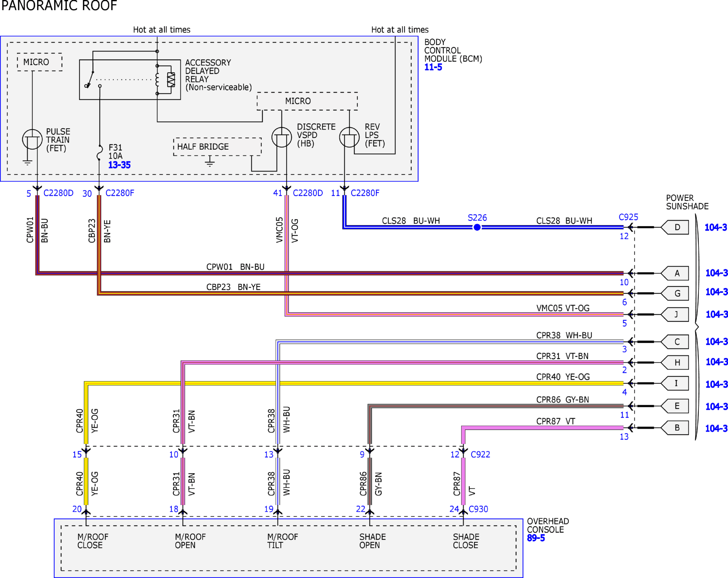Select off-page terminal B arrow
Screen dimensions: 728x578
point(675,428)
